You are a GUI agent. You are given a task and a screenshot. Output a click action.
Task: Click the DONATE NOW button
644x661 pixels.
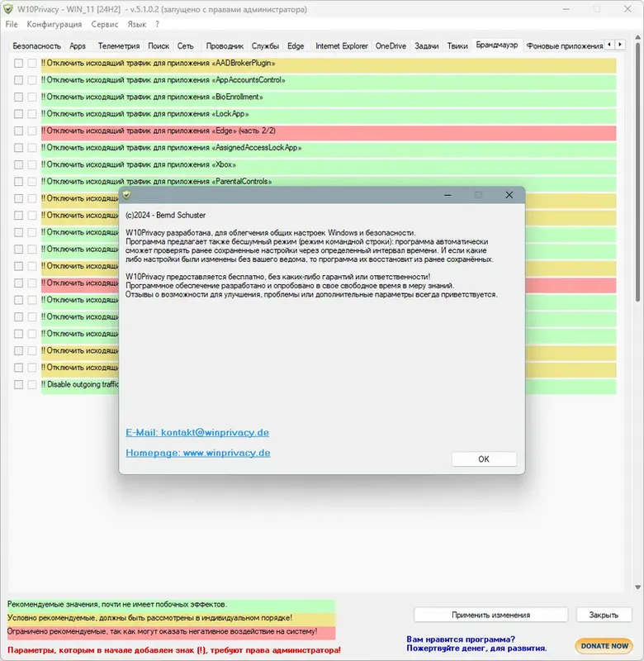point(604,645)
